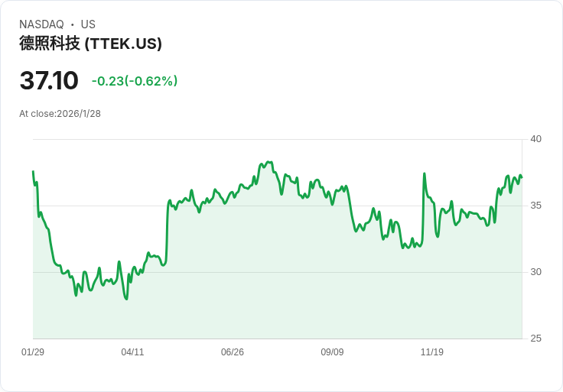Click the lowest trough of the price line
This screenshot has width=563, height=392.
(x=126, y=299)
